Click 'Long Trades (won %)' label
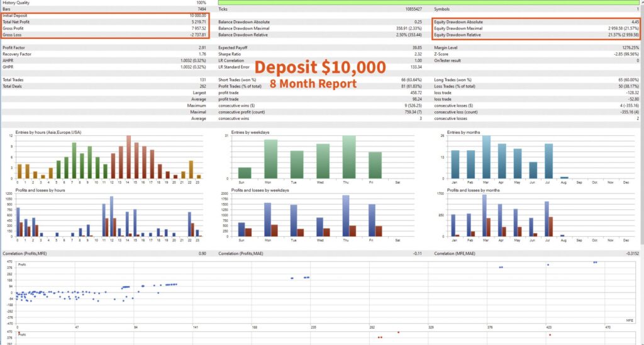 click(453, 80)
